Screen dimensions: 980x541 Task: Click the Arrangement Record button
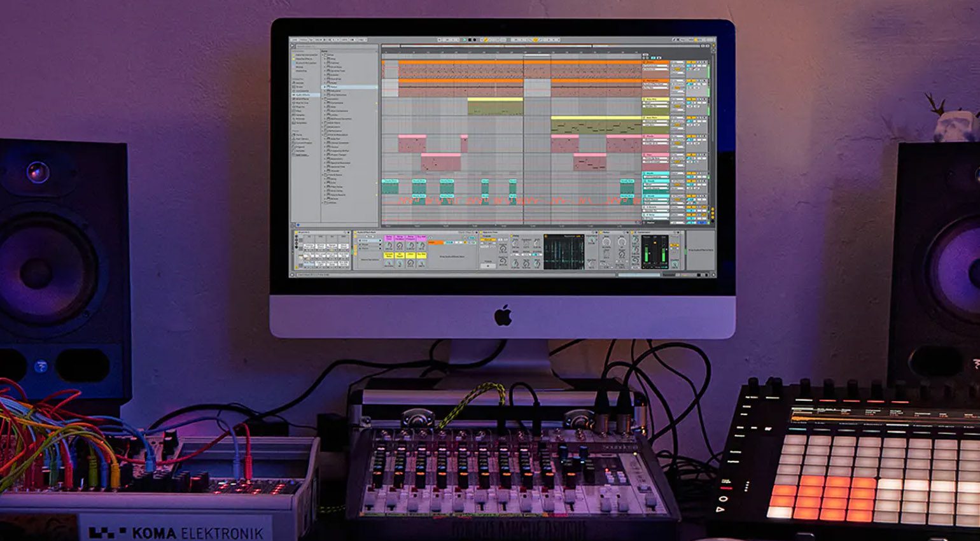474,40
